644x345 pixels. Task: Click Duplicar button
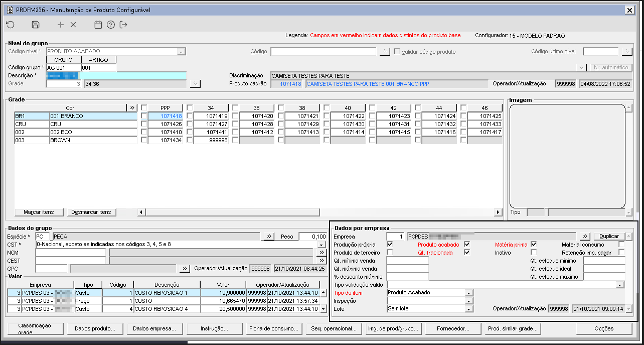[609, 236]
